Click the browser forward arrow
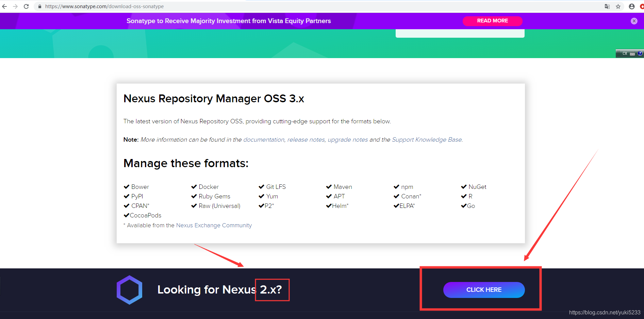The height and width of the screenshot is (319, 644). pyautogui.click(x=15, y=6)
